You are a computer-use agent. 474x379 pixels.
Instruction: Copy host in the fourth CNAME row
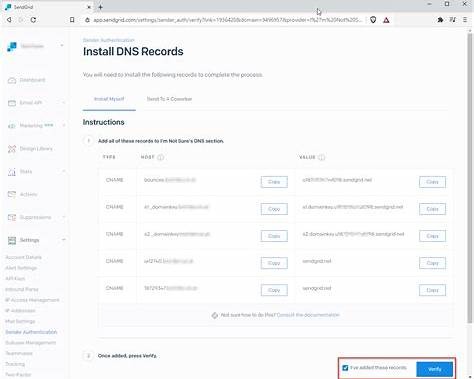coord(274,263)
